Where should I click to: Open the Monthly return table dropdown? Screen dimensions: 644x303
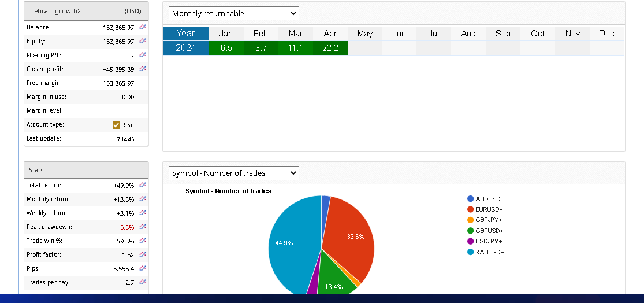(x=234, y=13)
